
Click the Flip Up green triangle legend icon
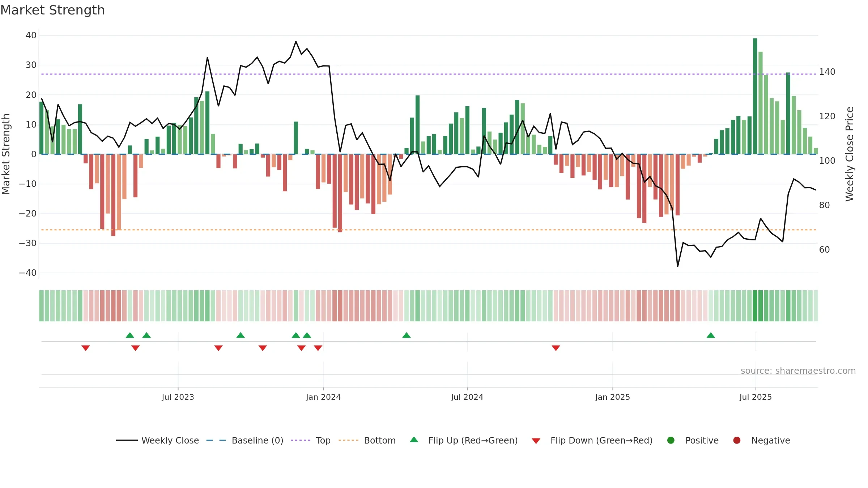414,440
